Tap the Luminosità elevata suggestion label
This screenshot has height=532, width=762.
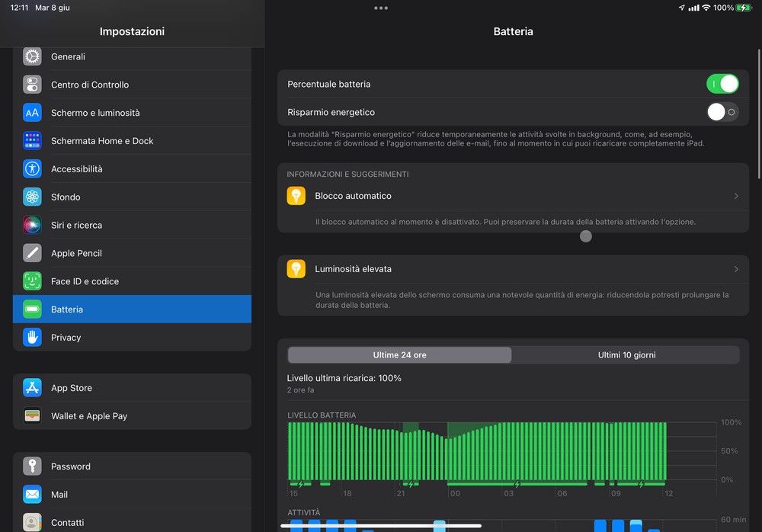coord(353,269)
